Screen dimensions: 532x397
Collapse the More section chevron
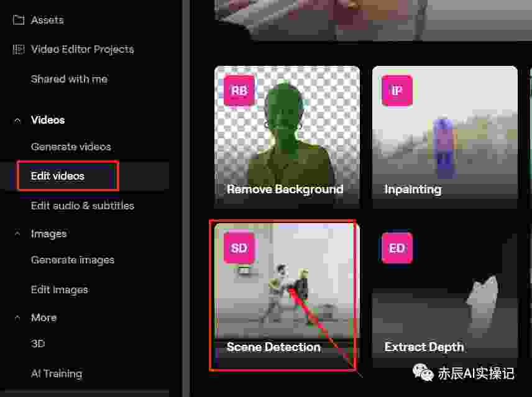point(17,318)
